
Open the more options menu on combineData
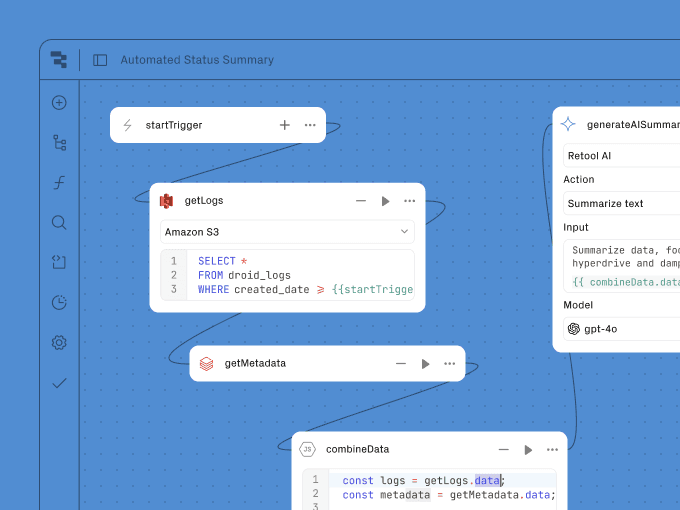[552, 450]
